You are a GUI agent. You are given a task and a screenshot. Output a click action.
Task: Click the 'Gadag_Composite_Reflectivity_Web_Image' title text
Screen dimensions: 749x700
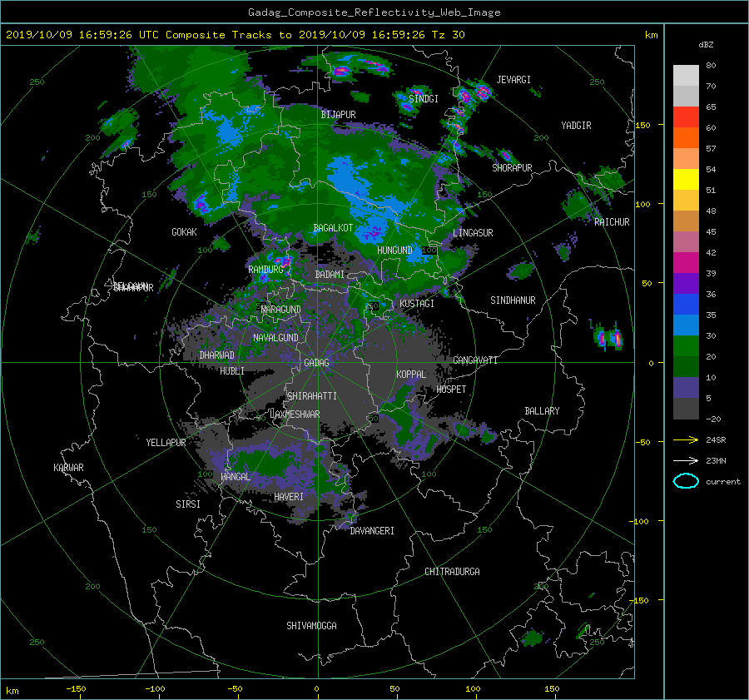click(374, 12)
